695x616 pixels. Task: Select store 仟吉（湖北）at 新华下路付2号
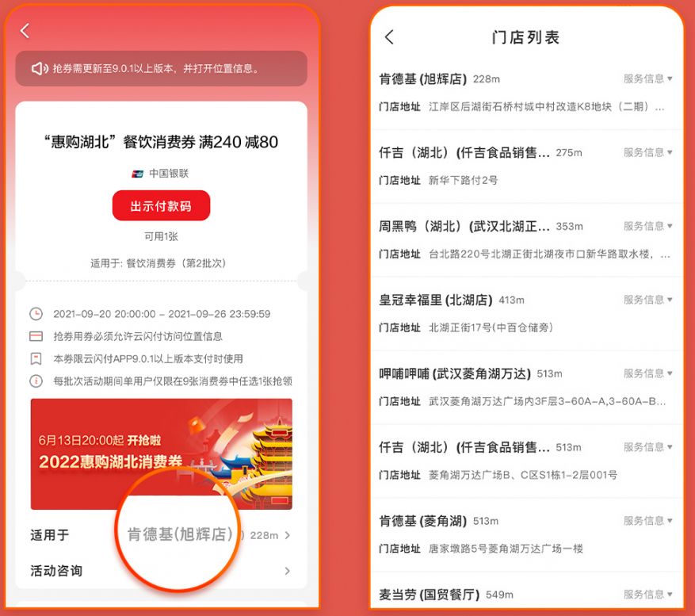pos(525,166)
